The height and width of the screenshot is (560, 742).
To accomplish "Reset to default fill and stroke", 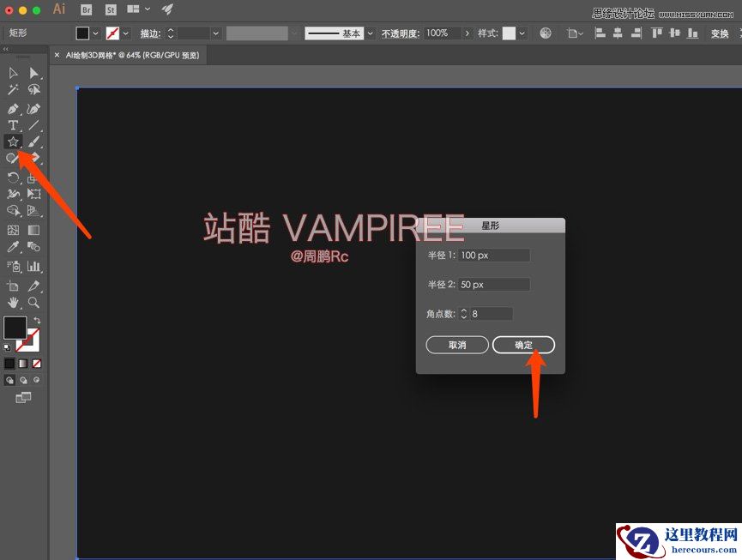I will pyautogui.click(x=7, y=347).
